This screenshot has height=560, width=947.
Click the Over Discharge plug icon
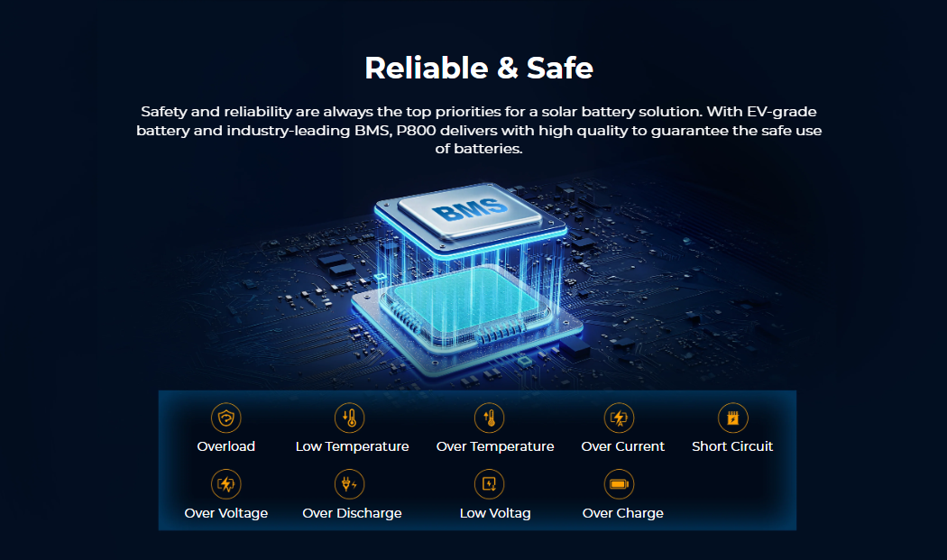click(x=350, y=484)
